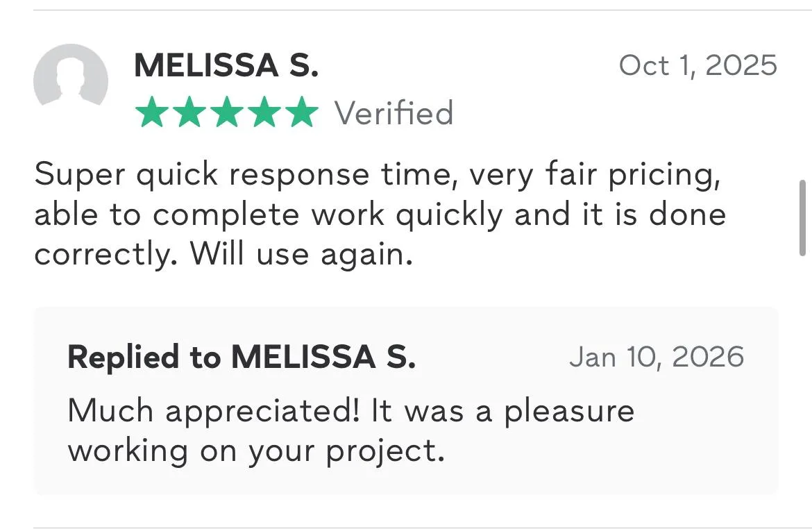The width and height of the screenshot is (812, 529).
Task: Click the Verified label beside the stars
Action: click(394, 113)
